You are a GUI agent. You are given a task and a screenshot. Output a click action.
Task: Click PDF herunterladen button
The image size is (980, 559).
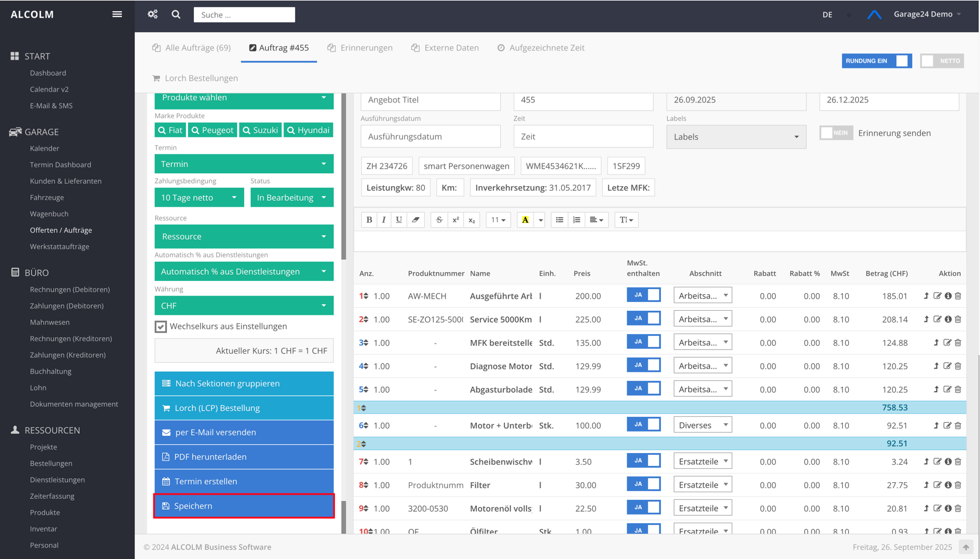click(x=244, y=457)
